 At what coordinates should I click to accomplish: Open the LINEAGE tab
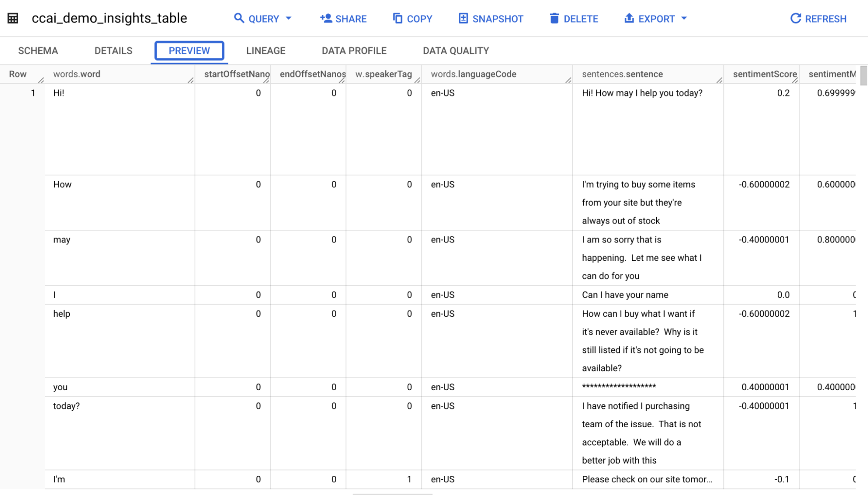[x=265, y=50]
